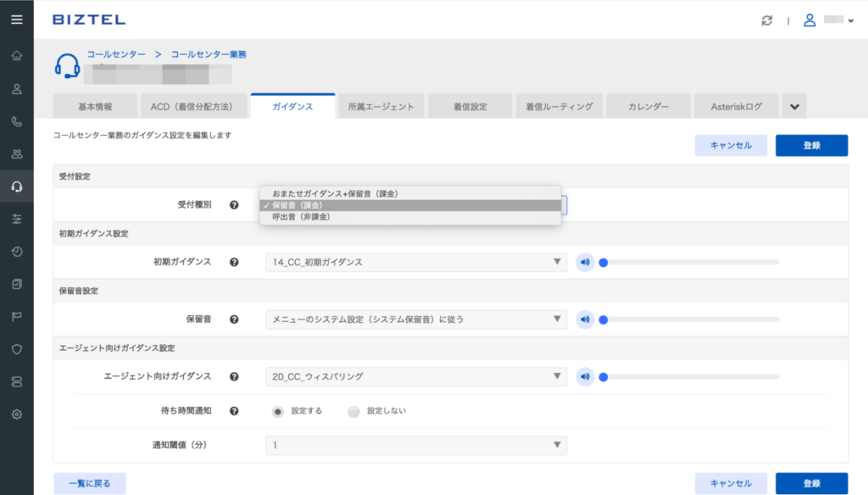Expand more tabs chevron after Asteriskログ
This screenshot has height=495, width=868.
click(x=794, y=107)
